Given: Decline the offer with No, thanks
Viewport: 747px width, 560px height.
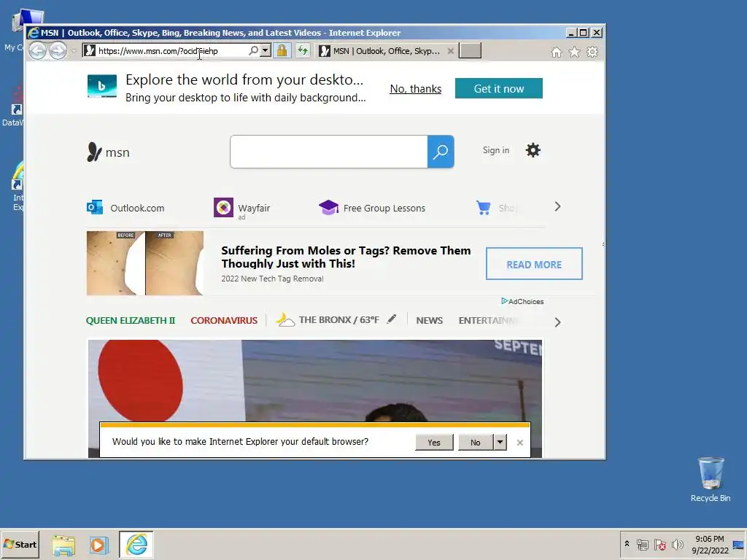Looking at the screenshot, I should click(416, 89).
